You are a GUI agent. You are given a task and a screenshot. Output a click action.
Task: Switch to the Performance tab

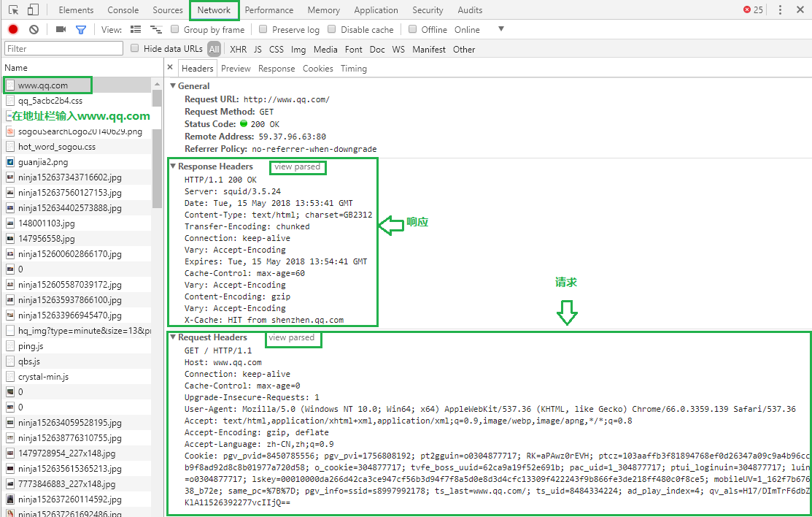click(268, 9)
